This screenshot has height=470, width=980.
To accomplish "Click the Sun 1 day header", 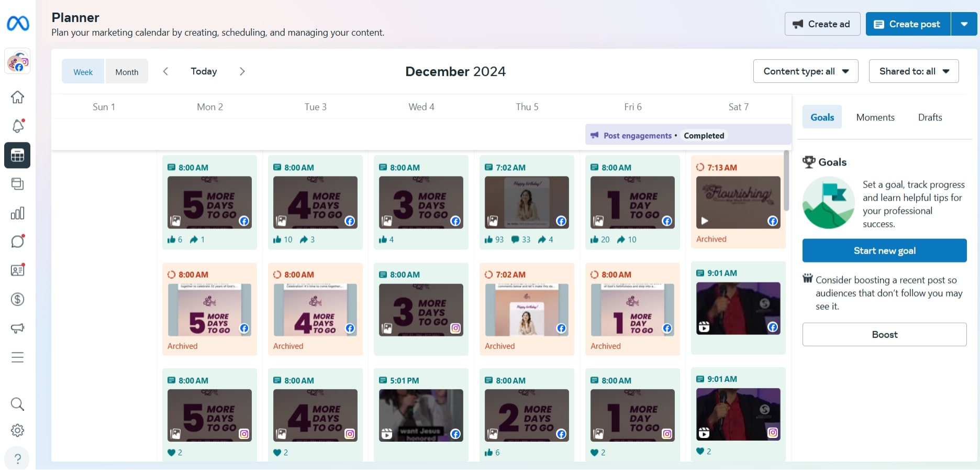I will tap(104, 107).
